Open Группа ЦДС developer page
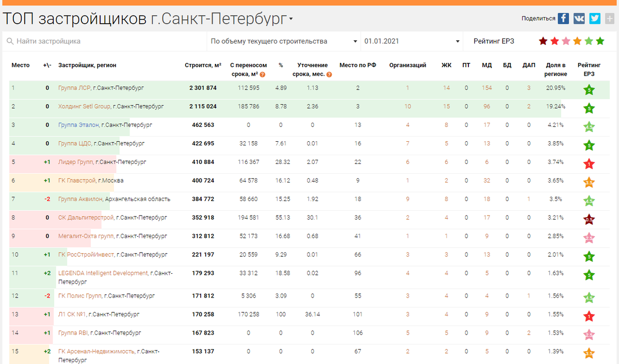Screen dimensions: 619x364 (x=75, y=144)
